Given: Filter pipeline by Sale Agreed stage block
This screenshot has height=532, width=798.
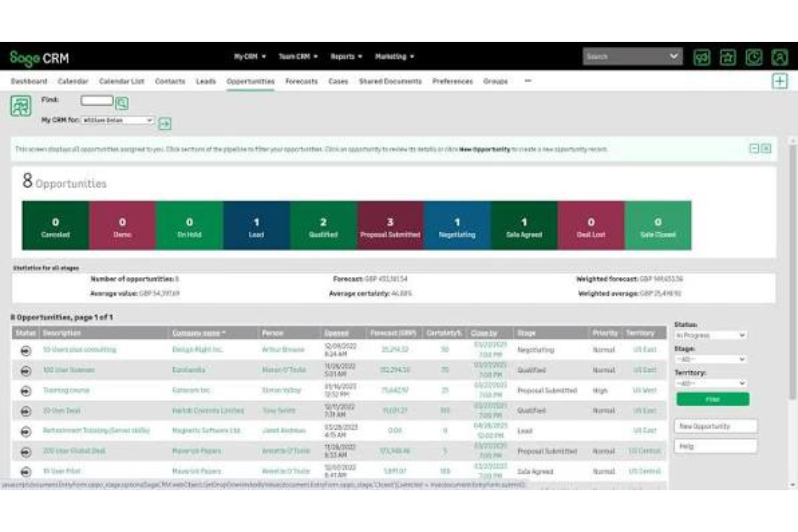Looking at the screenshot, I should 524,226.
